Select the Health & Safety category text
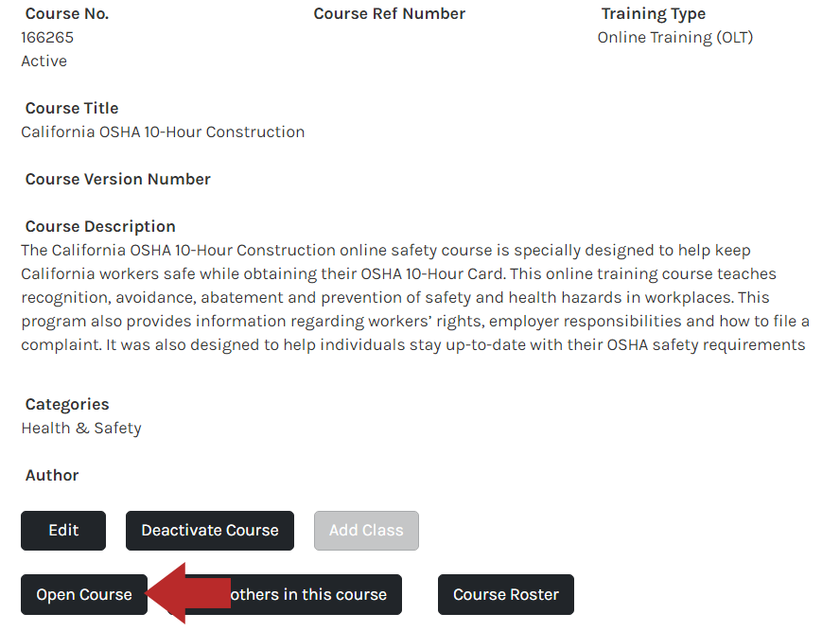The height and width of the screenshot is (631, 840). tap(81, 428)
